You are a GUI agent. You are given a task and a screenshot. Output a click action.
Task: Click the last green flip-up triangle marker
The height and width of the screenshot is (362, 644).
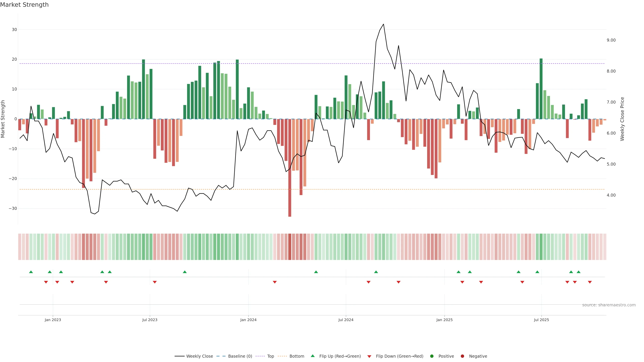click(x=578, y=272)
